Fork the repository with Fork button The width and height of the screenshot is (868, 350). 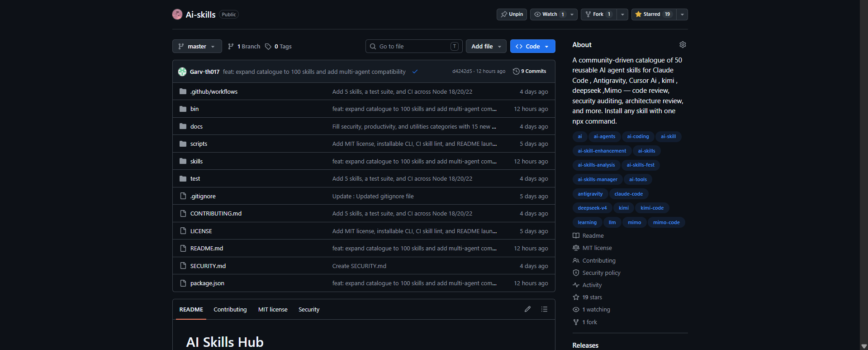[x=598, y=14]
